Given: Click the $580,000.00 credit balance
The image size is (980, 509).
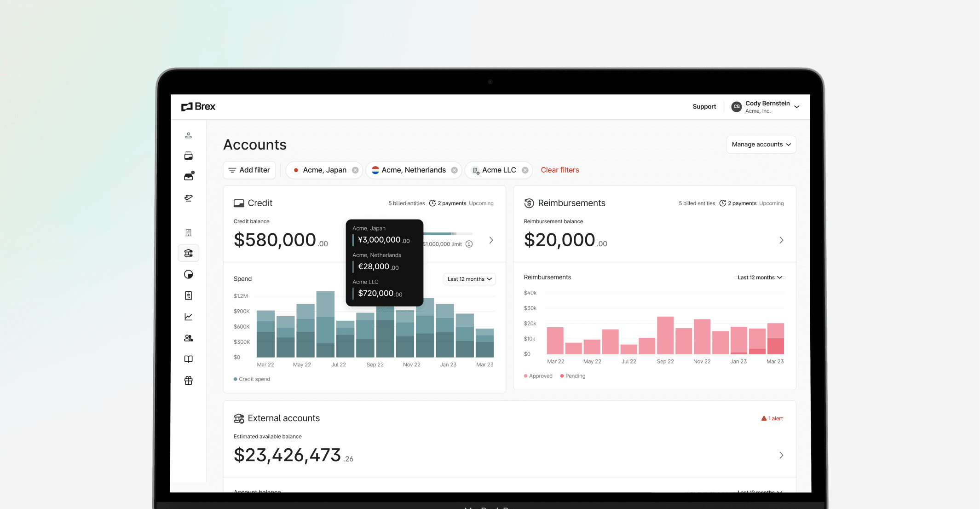Looking at the screenshot, I should 281,240.
